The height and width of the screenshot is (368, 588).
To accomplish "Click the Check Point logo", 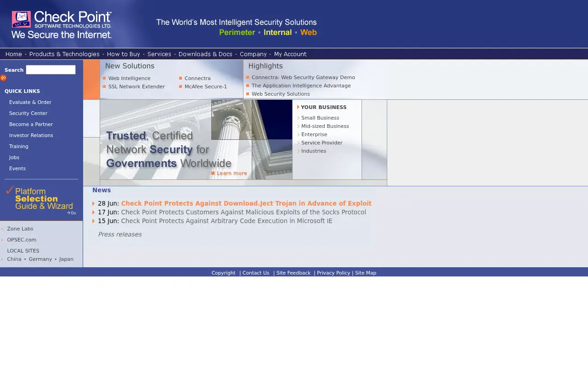I will click(62, 25).
